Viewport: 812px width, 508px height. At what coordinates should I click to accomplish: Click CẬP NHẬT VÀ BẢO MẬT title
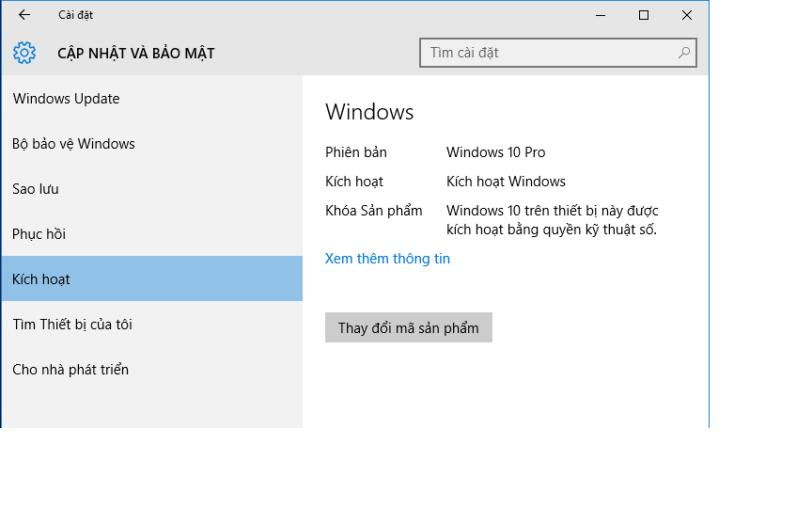[135, 54]
